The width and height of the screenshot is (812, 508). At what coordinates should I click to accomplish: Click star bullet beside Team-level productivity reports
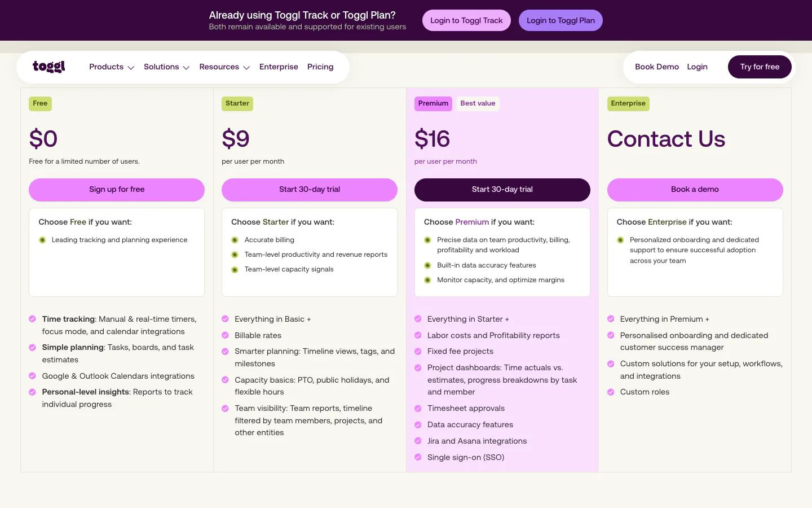[x=235, y=255]
